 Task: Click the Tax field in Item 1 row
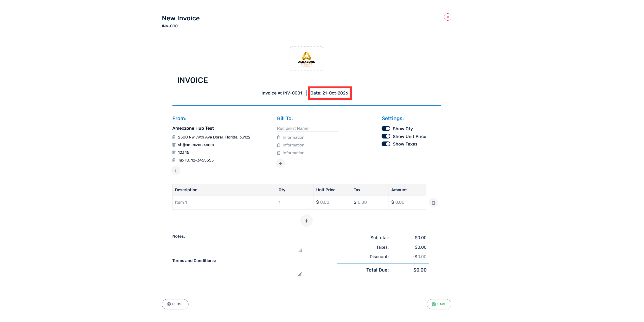pyautogui.click(x=370, y=202)
